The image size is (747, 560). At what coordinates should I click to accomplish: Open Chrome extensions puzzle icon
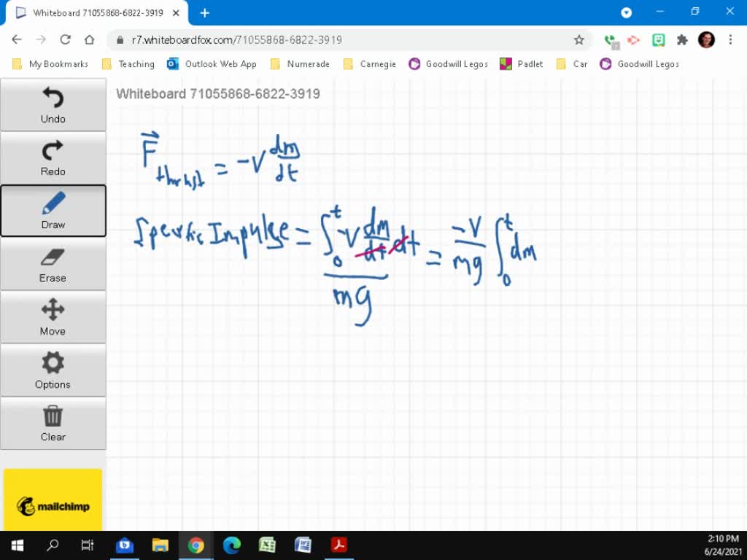pyautogui.click(x=682, y=40)
